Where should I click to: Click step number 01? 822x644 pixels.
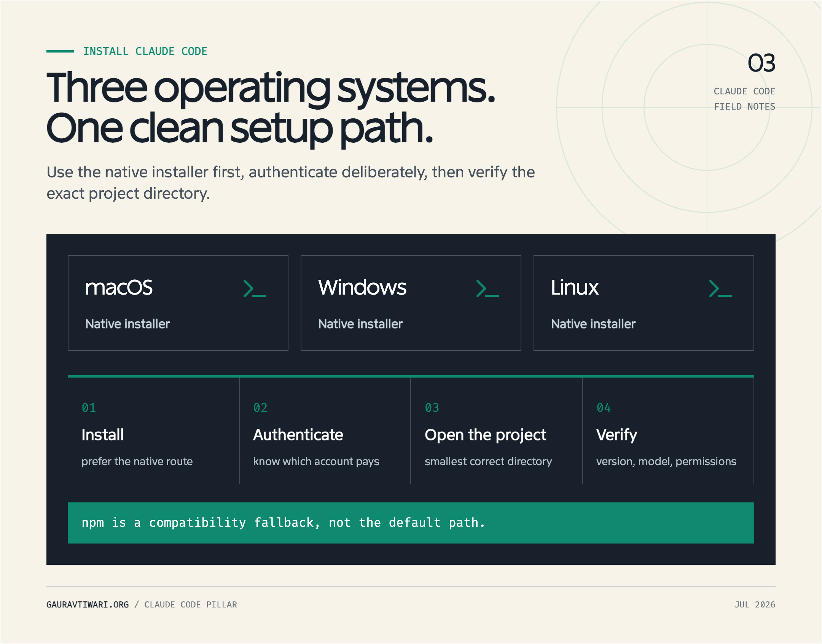point(89,408)
